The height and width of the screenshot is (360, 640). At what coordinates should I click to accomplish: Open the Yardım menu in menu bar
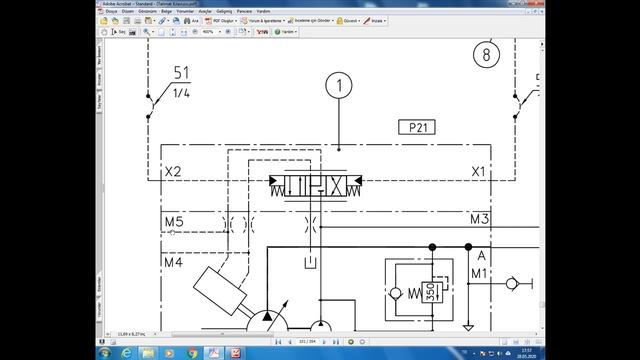tap(263, 11)
